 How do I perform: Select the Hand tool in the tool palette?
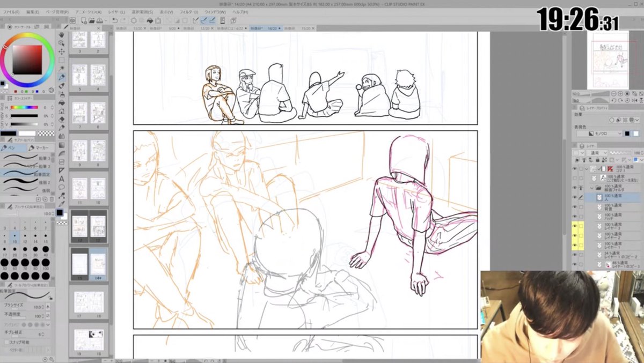click(62, 34)
